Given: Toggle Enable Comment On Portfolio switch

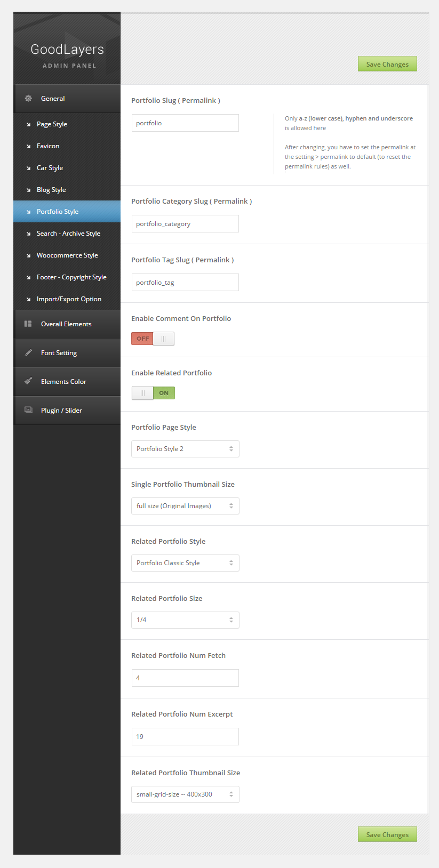Looking at the screenshot, I should point(153,339).
